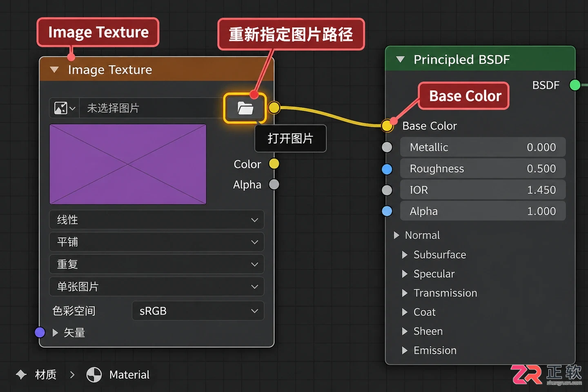
Task: Click the BSDF output label
Action: click(x=546, y=85)
